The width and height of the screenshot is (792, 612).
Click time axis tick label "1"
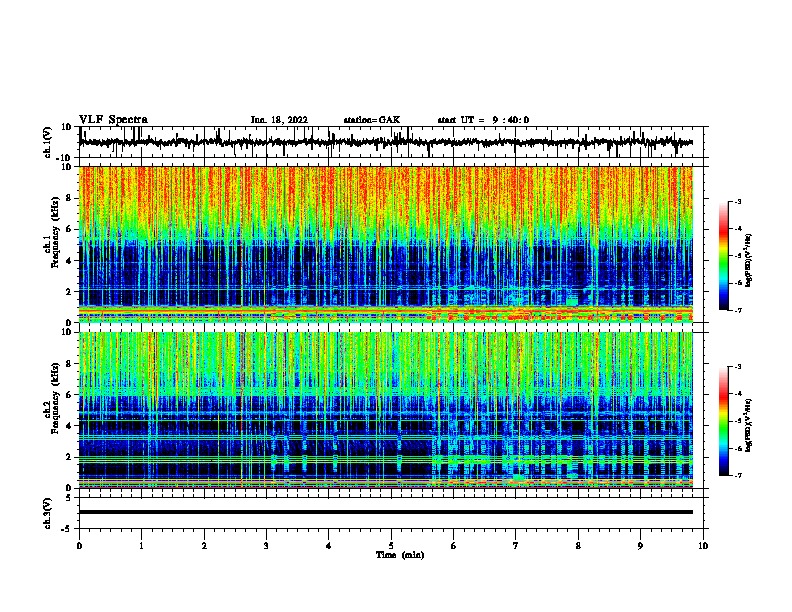[141, 546]
